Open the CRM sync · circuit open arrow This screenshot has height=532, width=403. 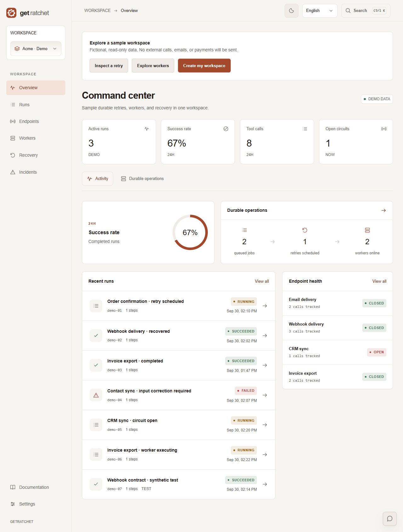point(265,425)
